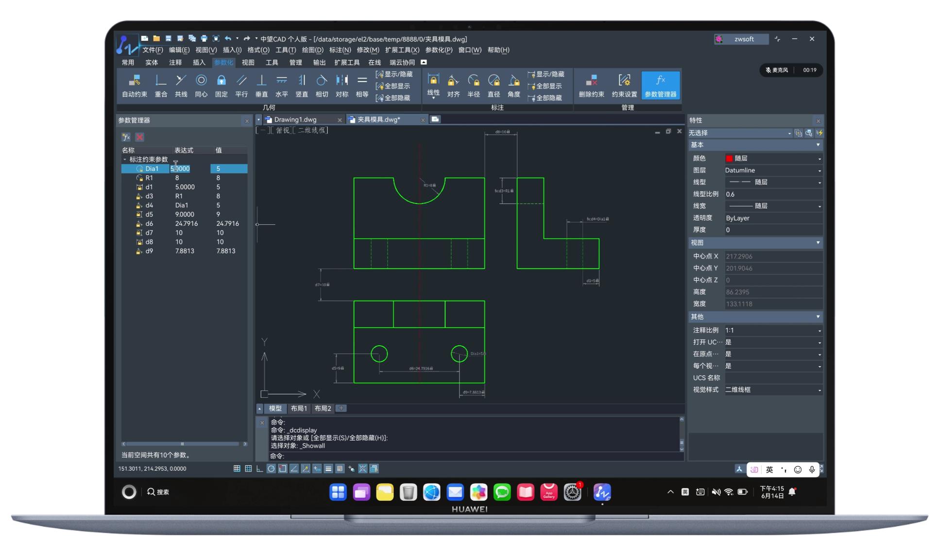Select the 自动约束 auto constraint tool
The width and height of the screenshot is (937, 560).
(135, 85)
